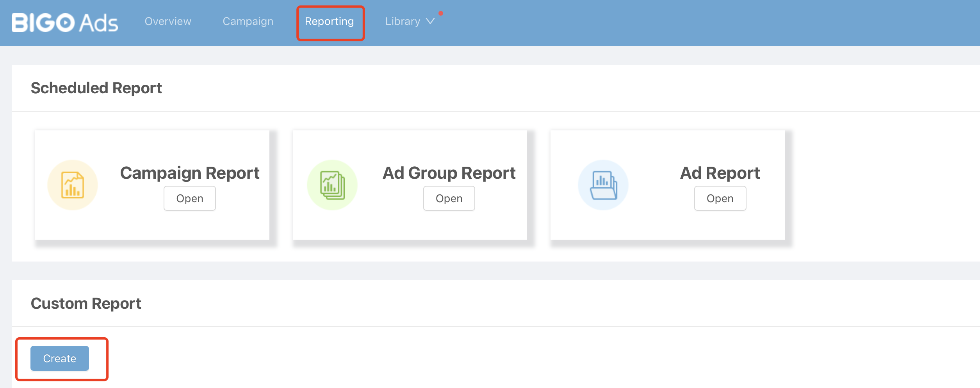
Task: Go to the Overview tab
Action: point(168,21)
